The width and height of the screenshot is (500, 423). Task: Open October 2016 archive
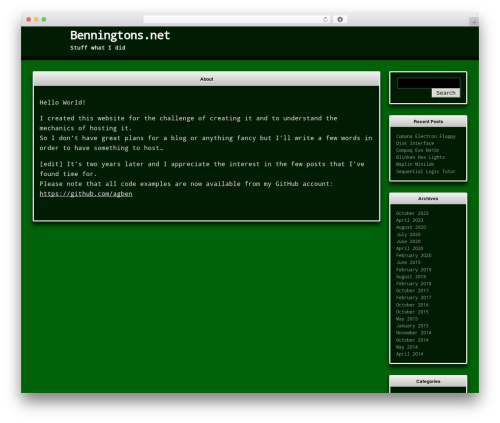tap(412, 305)
